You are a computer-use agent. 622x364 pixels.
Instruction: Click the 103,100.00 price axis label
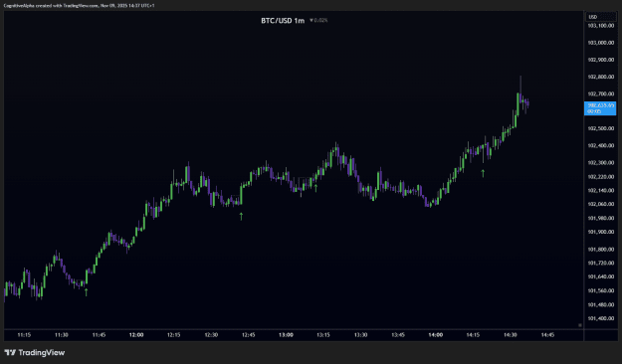600,26
